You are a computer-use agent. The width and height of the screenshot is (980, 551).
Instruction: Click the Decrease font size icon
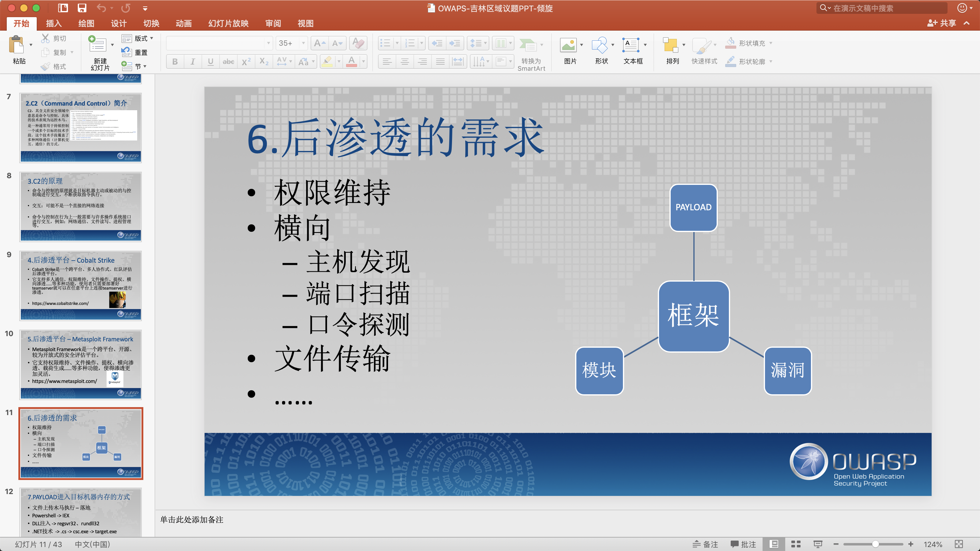point(337,43)
